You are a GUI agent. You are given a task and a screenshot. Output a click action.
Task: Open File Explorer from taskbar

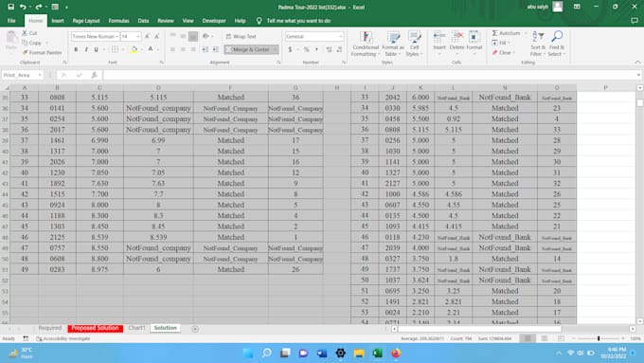pyautogui.click(x=359, y=354)
